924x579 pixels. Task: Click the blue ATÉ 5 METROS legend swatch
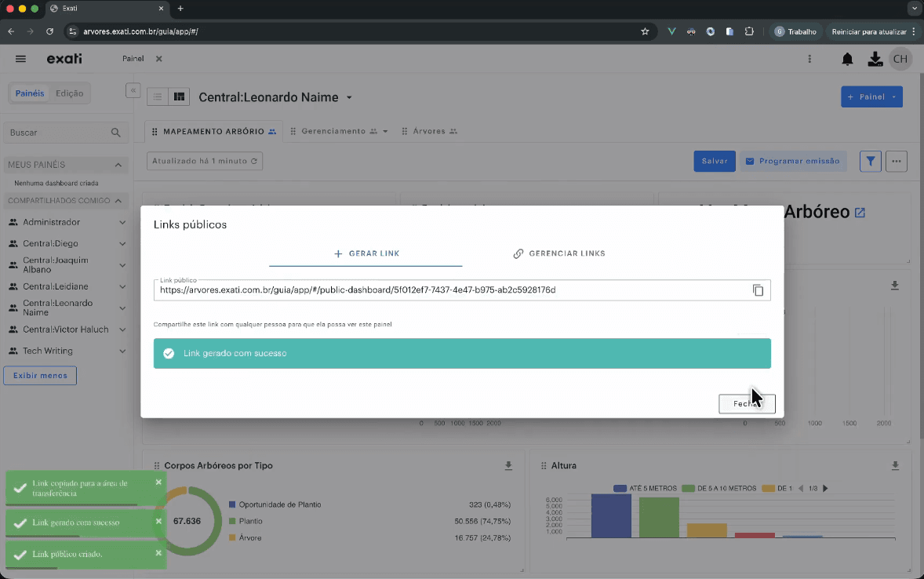620,488
